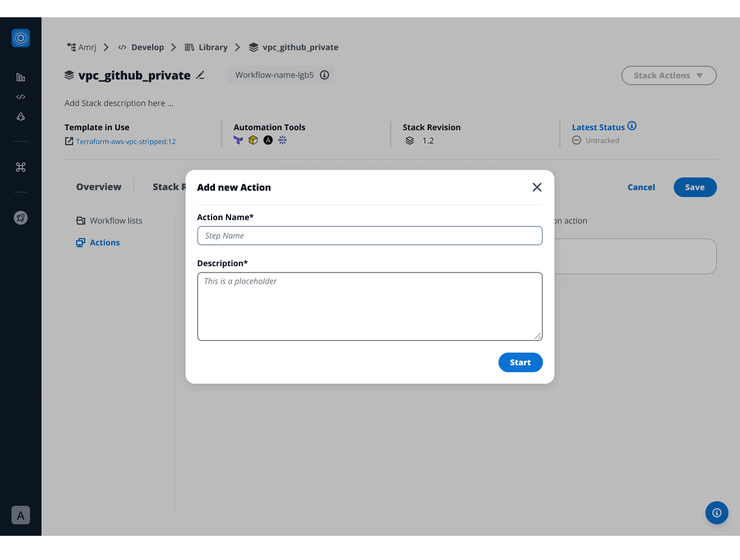Screen dimensions: 740x560
Task: Open the planet icon in the left sidebar
Action: [x=20, y=218]
